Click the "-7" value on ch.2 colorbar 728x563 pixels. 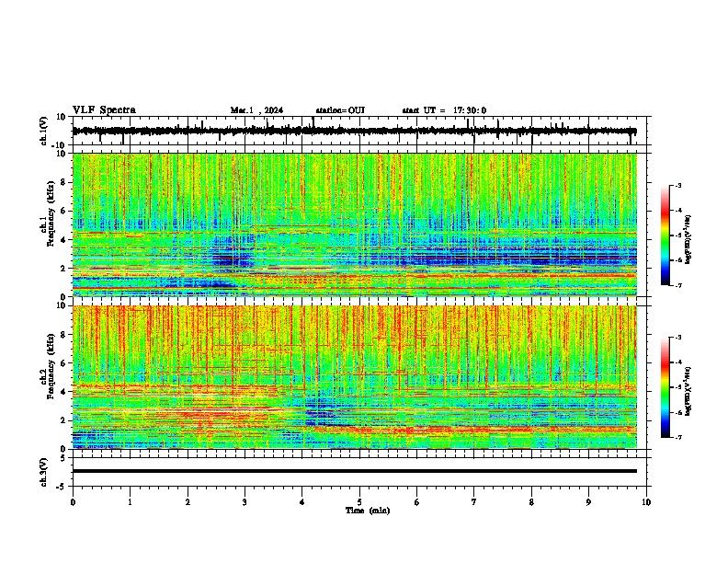point(678,438)
